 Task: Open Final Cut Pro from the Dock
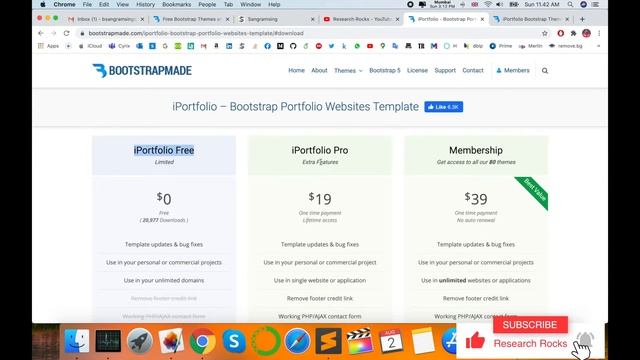pos(360,341)
